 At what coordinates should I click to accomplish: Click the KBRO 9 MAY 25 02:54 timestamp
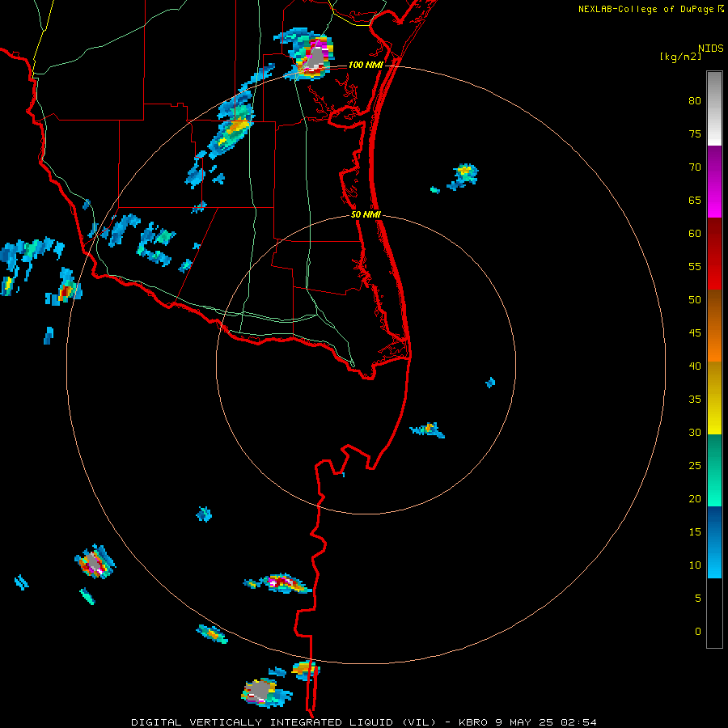[x=527, y=722]
